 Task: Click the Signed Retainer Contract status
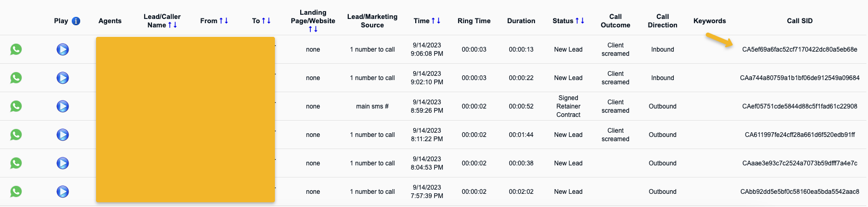click(x=568, y=106)
